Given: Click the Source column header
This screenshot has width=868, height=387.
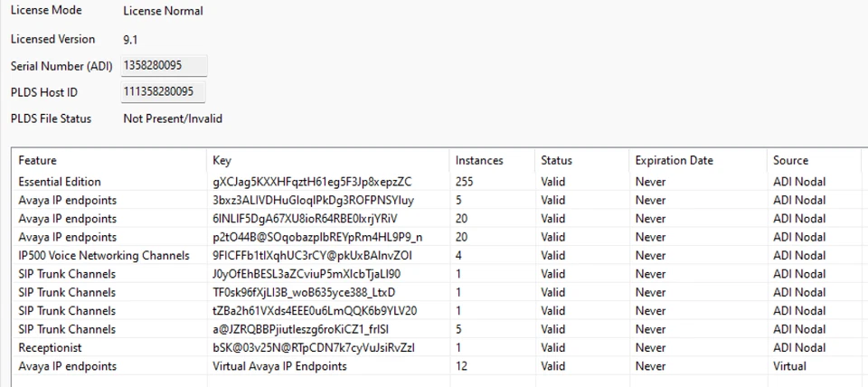Looking at the screenshot, I should point(790,161).
